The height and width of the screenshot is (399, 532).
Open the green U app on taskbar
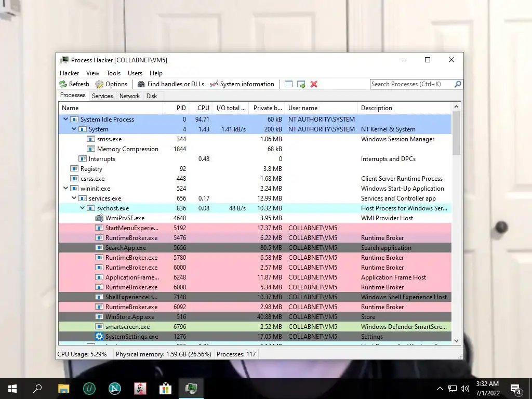point(89,389)
